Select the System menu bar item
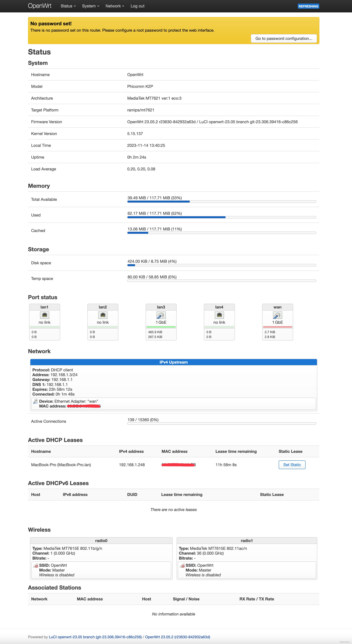Viewport: 352px width, 644px height. coord(90,6)
